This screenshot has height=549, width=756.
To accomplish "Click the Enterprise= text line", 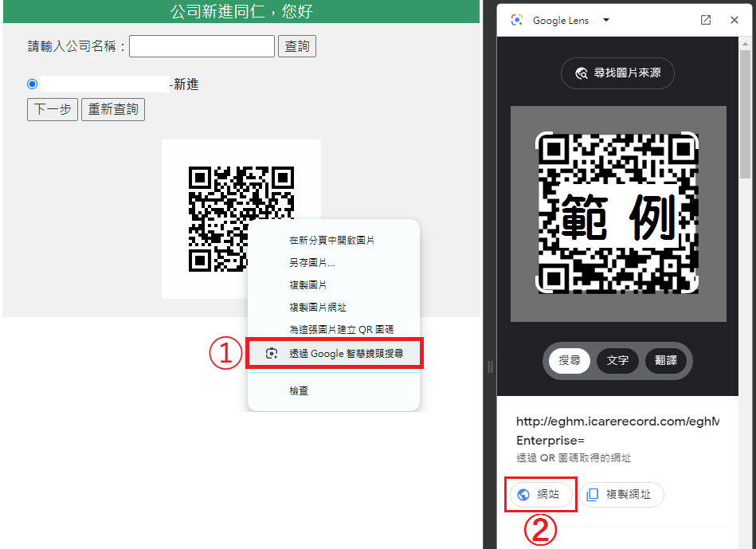I will (550, 441).
